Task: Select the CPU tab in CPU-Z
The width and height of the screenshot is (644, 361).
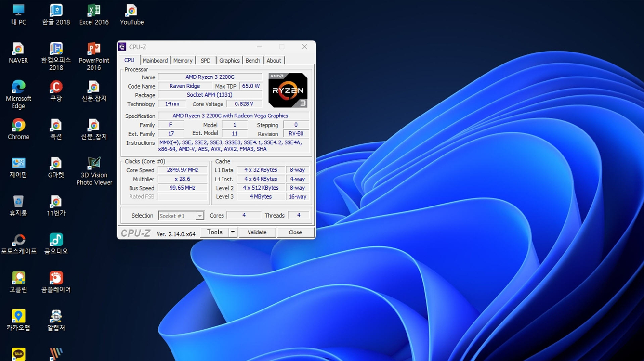Action: tap(130, 60)
